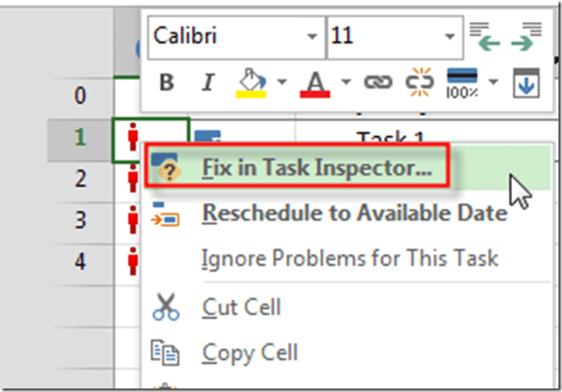Open the percent complete dropdown arrow
The width and height of the screenshot is (562, 392).
(493, 82)
